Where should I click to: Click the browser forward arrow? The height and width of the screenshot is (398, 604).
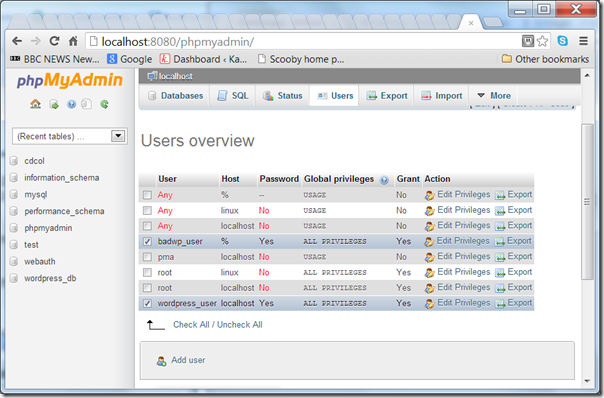coord(35,41)
